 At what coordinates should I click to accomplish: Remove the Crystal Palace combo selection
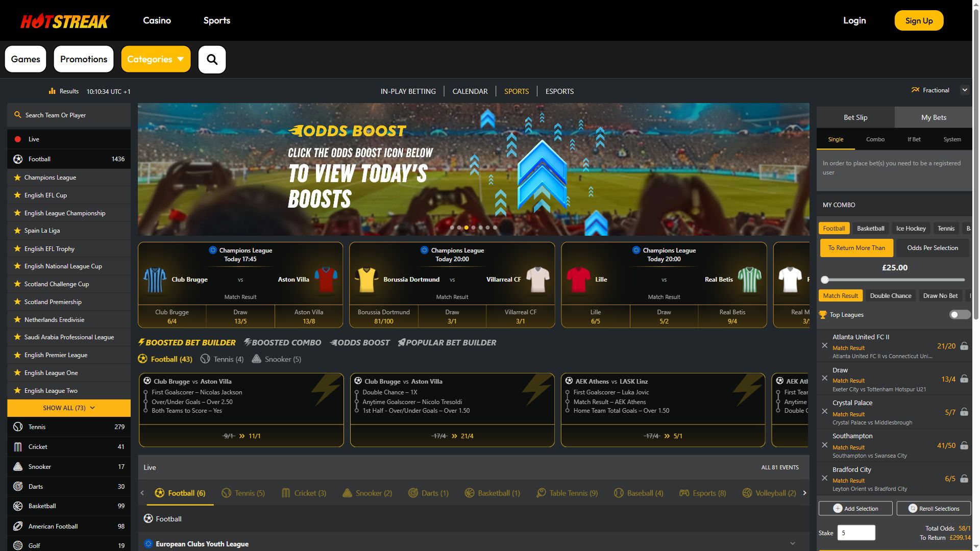824,411
